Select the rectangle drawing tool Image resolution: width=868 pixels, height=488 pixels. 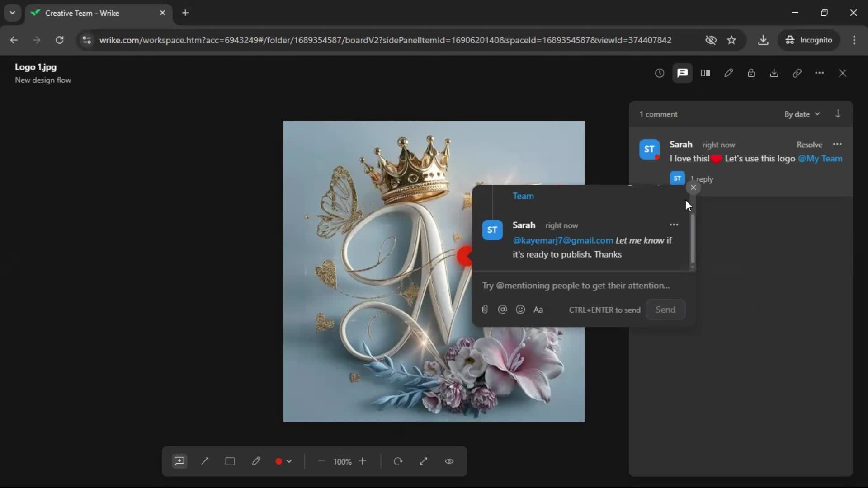(230, 461)
